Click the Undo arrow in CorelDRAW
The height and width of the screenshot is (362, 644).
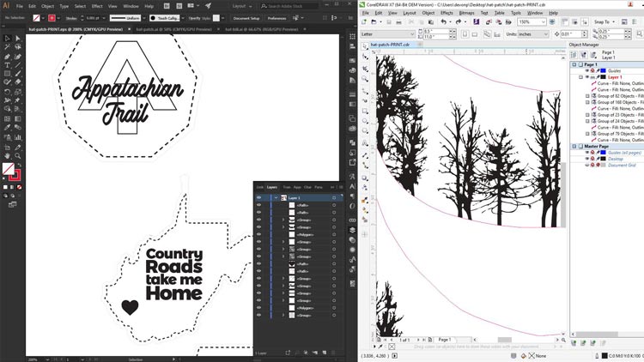point(444,21)
